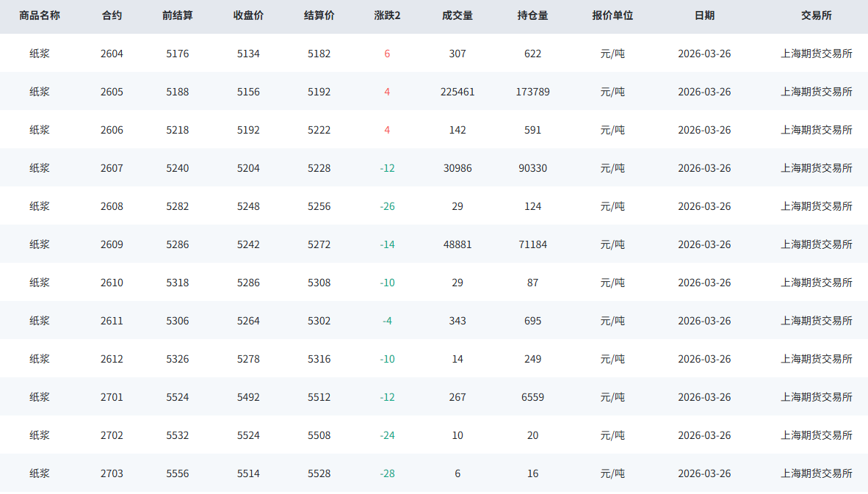
Task: Select the 收盘价 column header
Action: tap(248, 15)
